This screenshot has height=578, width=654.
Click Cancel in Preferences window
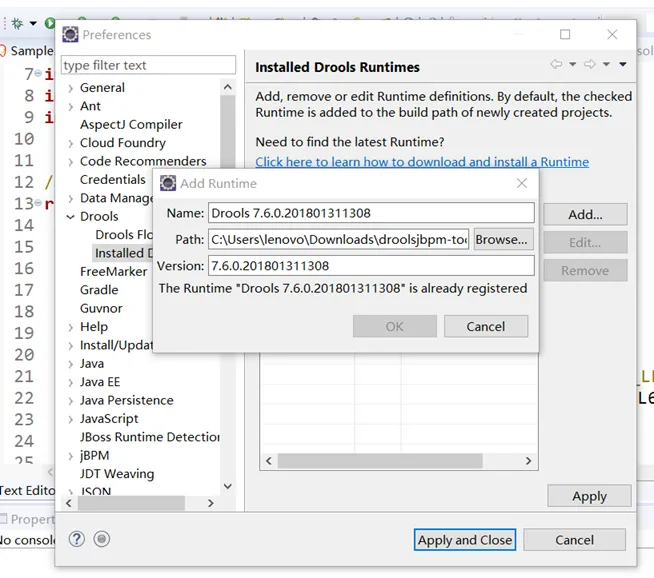pos(574,540)
